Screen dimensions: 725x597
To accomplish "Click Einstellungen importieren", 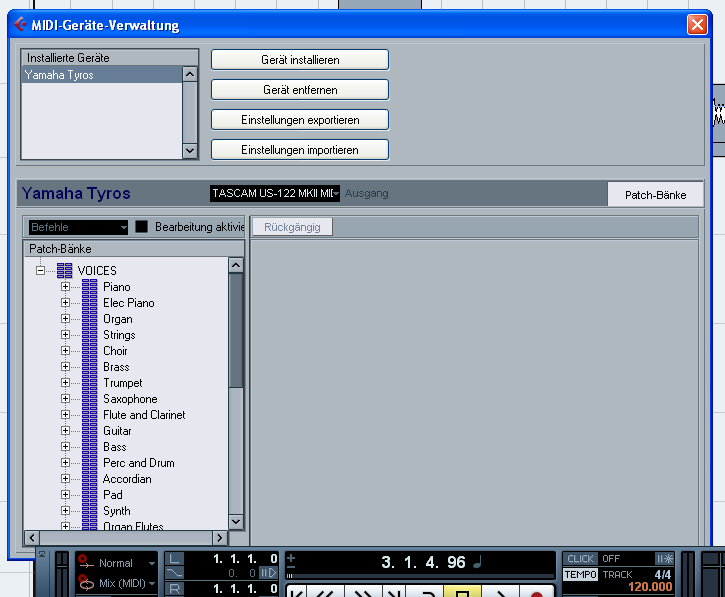I will [x=300, y=150].
